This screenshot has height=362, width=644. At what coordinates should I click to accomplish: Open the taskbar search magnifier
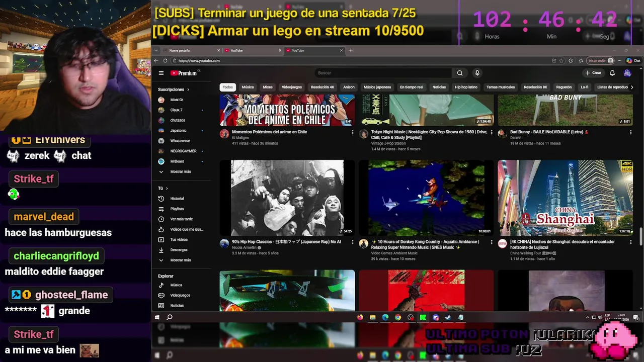pyautogui.click(x=170, y=317)
